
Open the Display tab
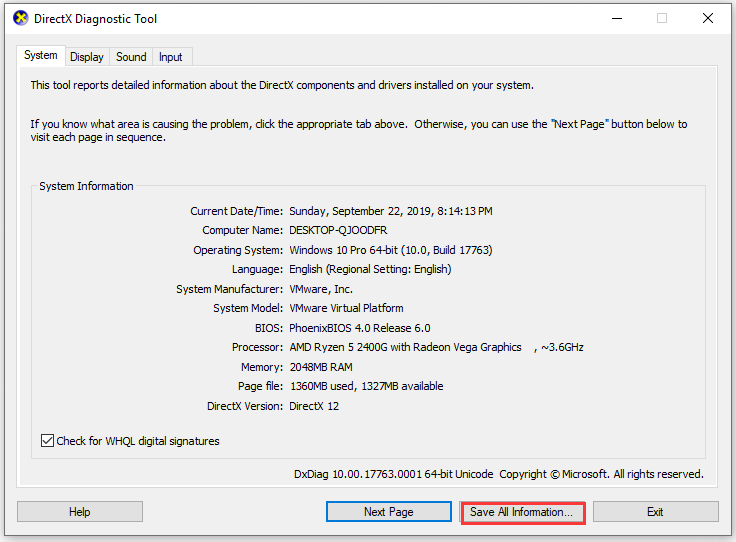pos(87,57)
